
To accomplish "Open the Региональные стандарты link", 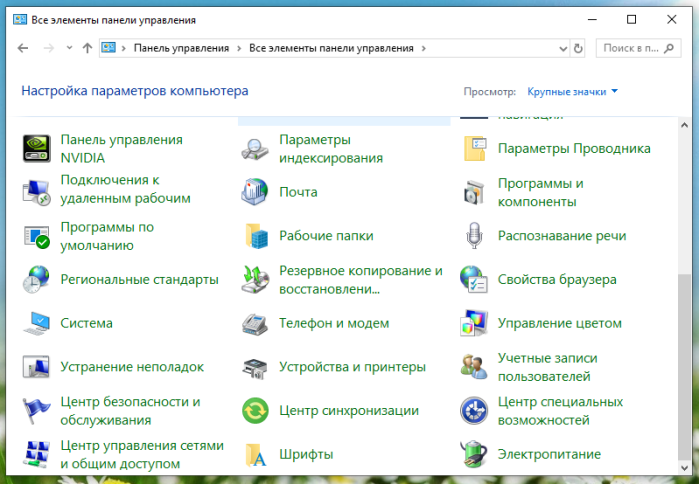I will click(140, 279).
